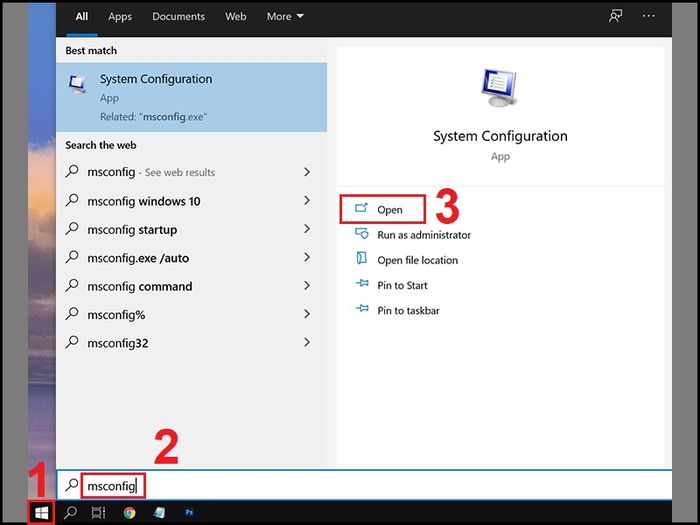Expand the More filter dropdown
Image resolution: width=700 pixels, height=525 pixels.
tap(285, 17)
